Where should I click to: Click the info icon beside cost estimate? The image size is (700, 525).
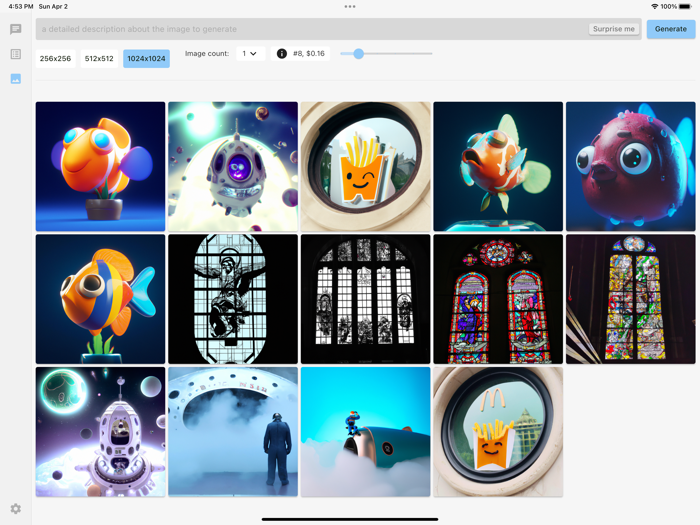coord(282,54)
